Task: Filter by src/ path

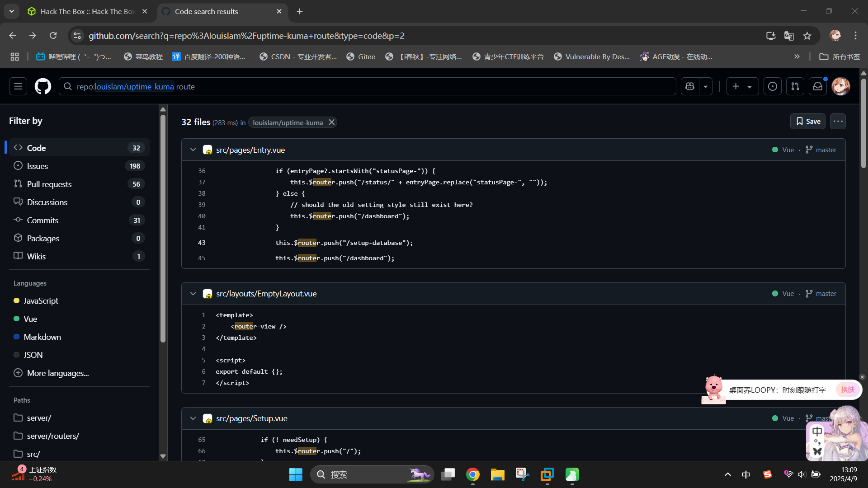Action: coord(33,454)
